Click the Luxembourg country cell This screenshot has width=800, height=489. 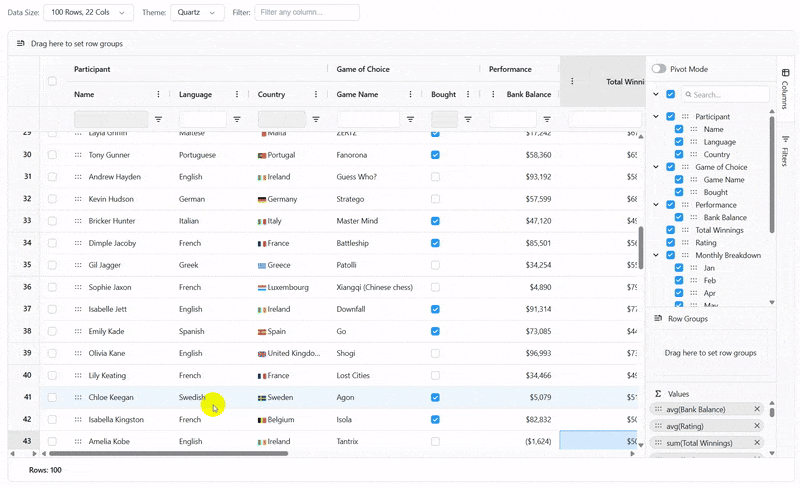tap(288, 287)
